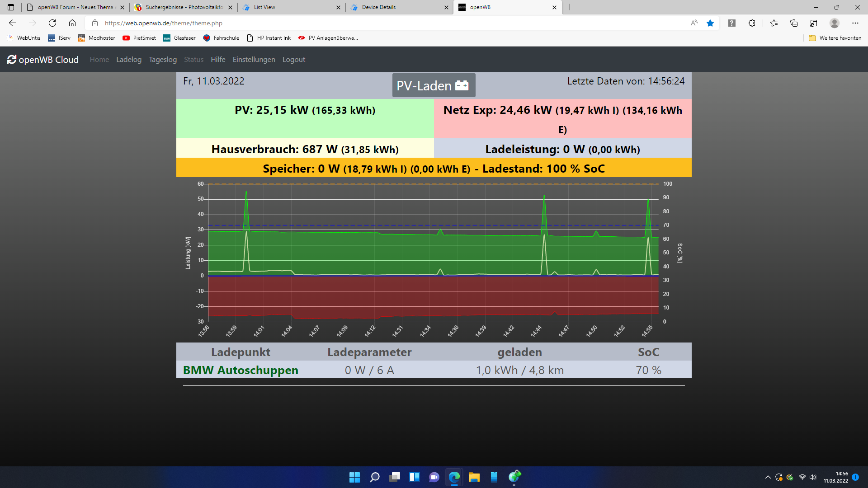Click the browser refresh icon
The width and height of the screenshot is (868, 488).
(x=52, y=23)
